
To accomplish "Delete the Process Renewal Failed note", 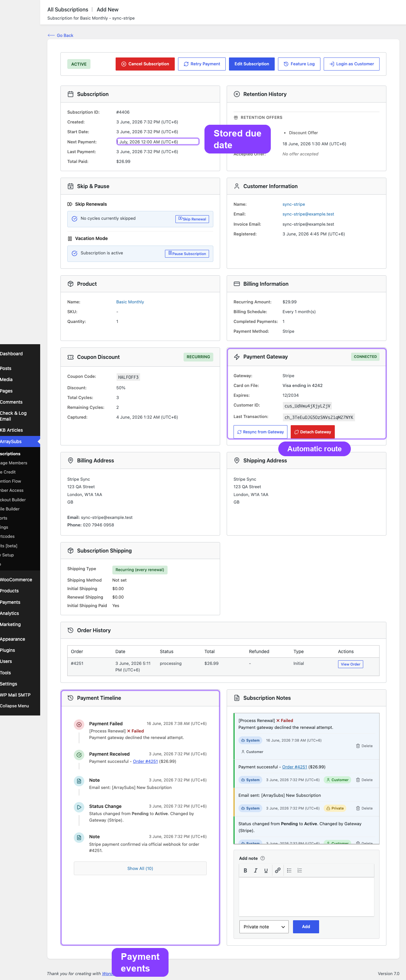I will (x=364, y=746).
